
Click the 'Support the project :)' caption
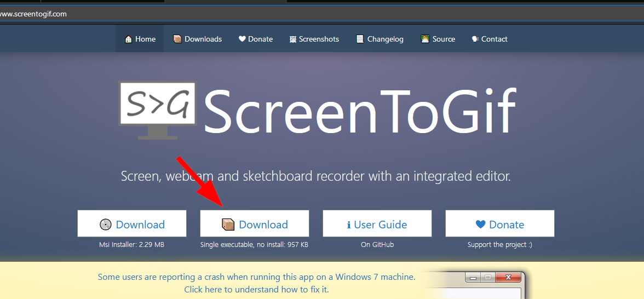pyautogui.click(x=500, y=245)
